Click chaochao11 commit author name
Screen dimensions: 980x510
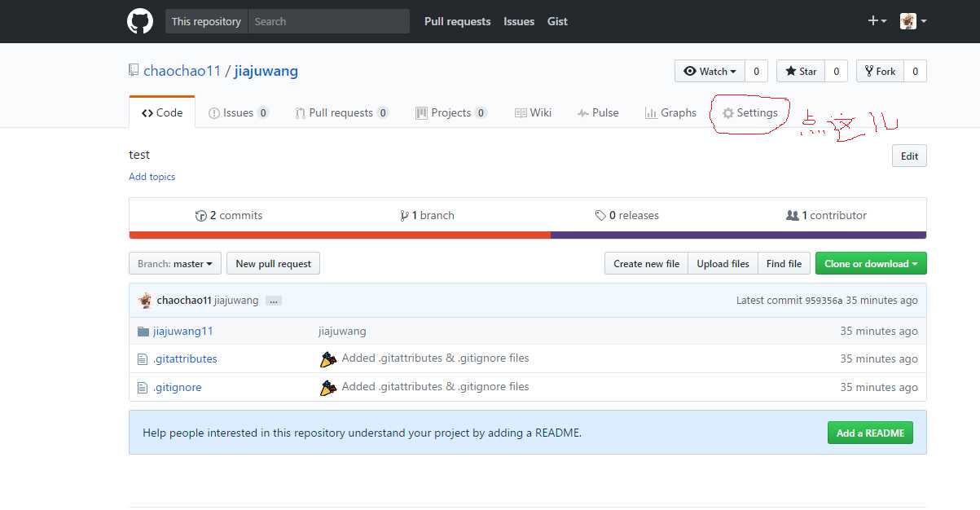(x=184, y=301)
